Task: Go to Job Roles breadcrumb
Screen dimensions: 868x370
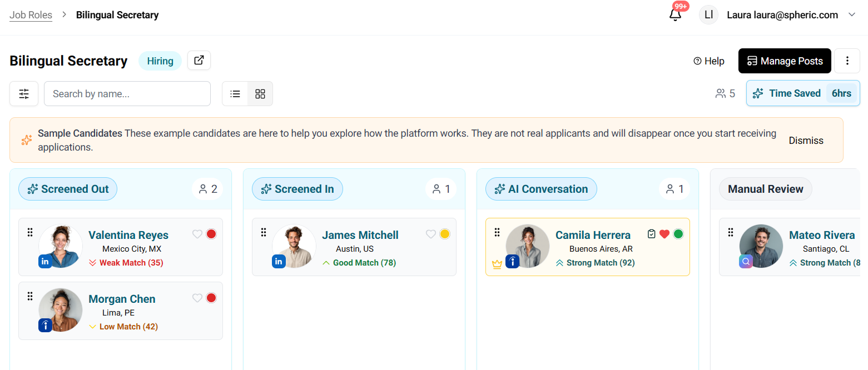Action: coord(31,15)
